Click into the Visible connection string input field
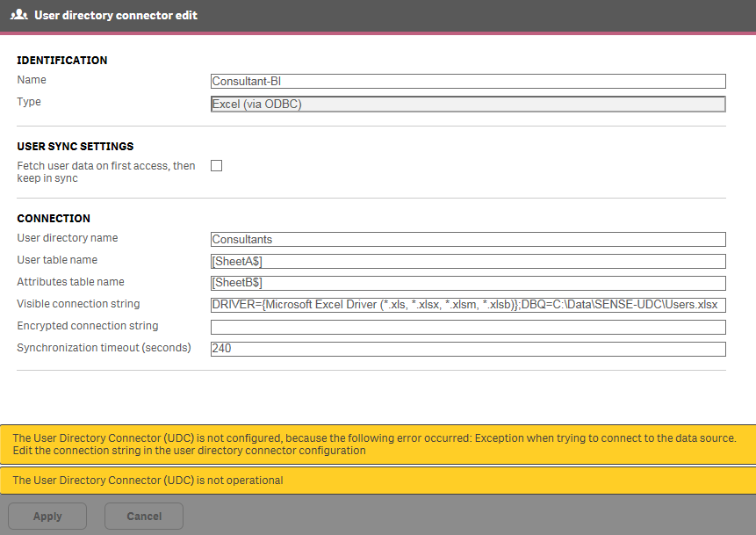Image resolution: width=756 pixels, height=535 pixels. coord(468,305)
